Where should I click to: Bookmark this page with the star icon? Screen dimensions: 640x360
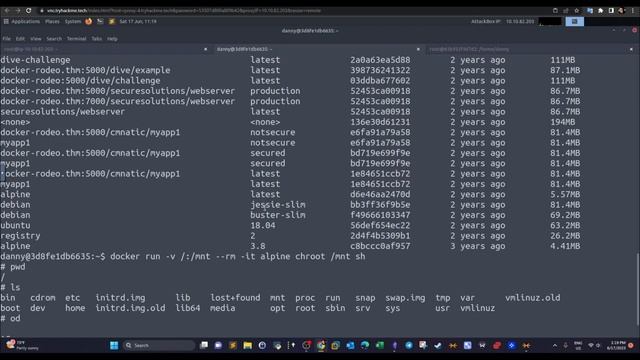576,11
